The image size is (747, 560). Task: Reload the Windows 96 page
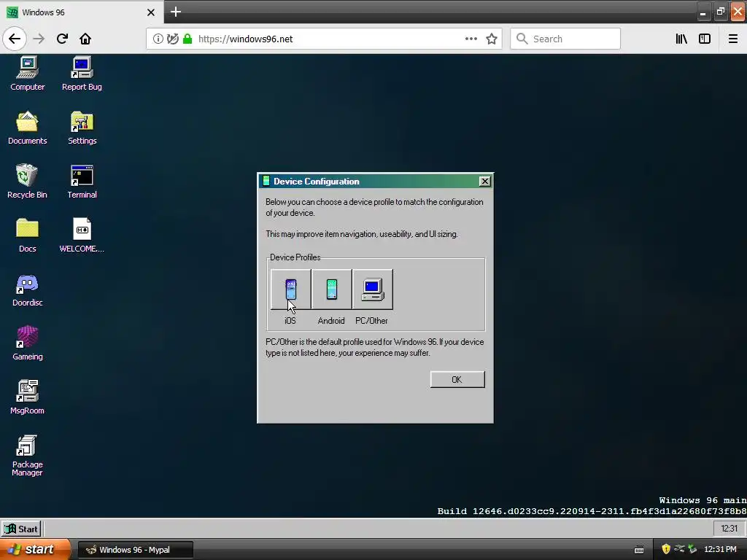[x=62, y=39]
